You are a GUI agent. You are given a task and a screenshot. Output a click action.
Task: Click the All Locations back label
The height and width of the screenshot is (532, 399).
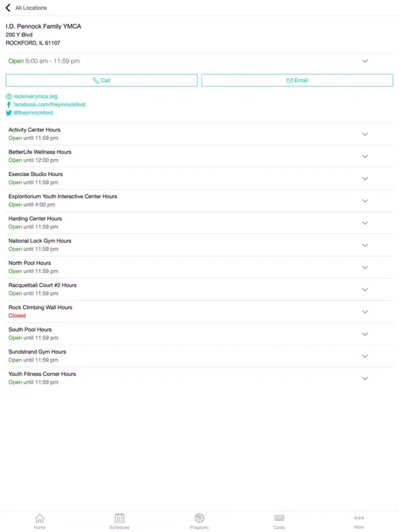click(31, 8)
